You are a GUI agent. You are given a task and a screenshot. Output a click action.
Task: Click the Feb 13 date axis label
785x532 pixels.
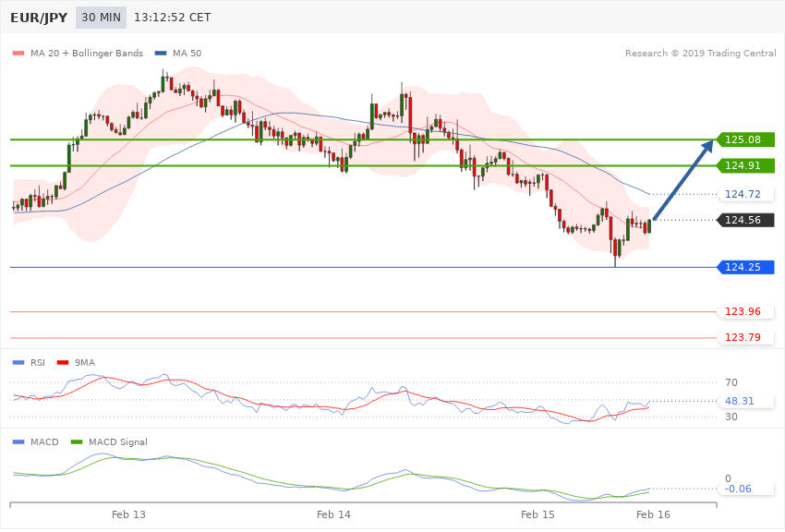128,515
